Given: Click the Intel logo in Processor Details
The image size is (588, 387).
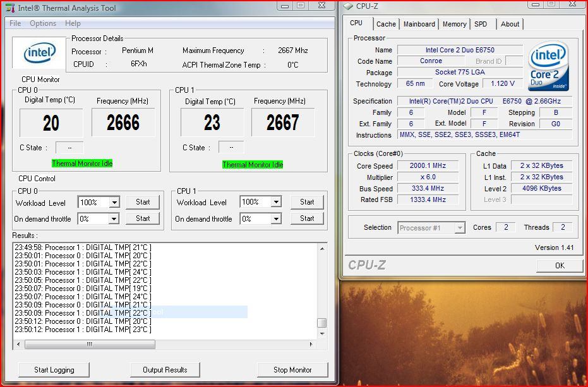Looking at the screenshot, I should (x=39, y=53).
